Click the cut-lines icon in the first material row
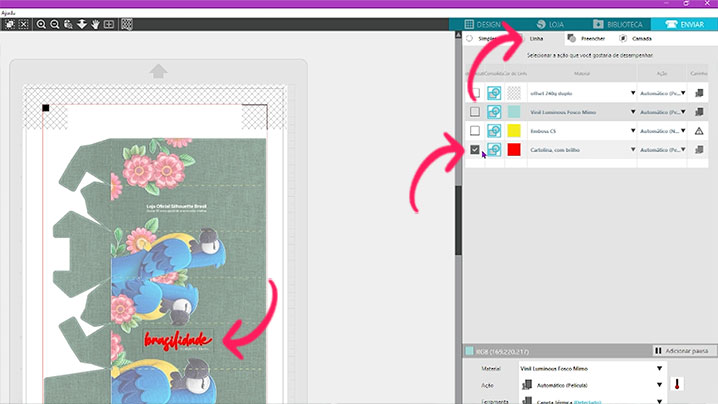The image size is (718, 404). 494,93
